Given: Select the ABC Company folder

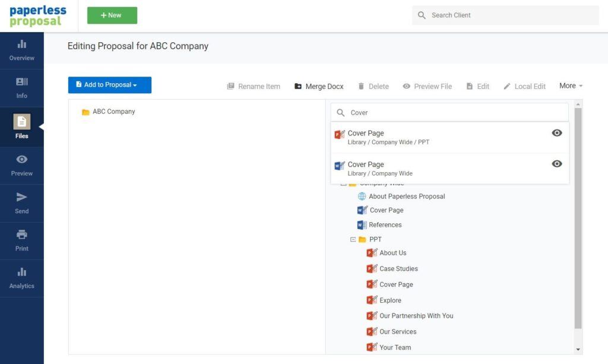Looking at the screenshot, I should (113, 112).
